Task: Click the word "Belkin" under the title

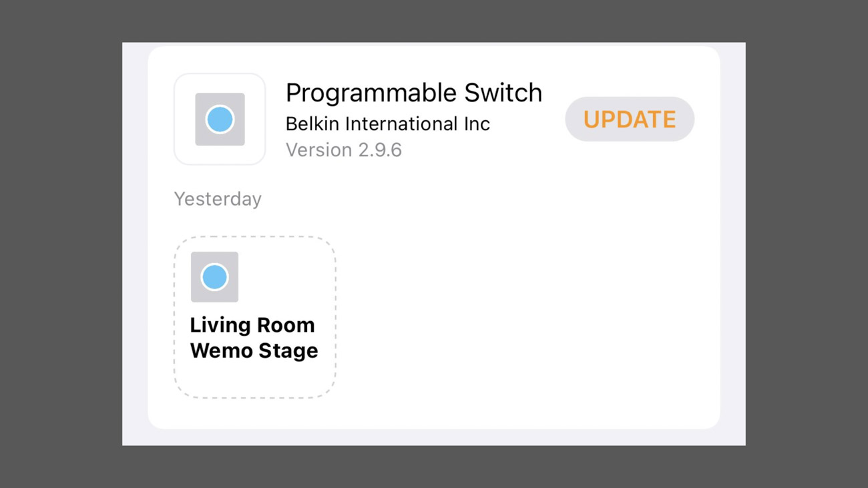Action: [313, 124]
